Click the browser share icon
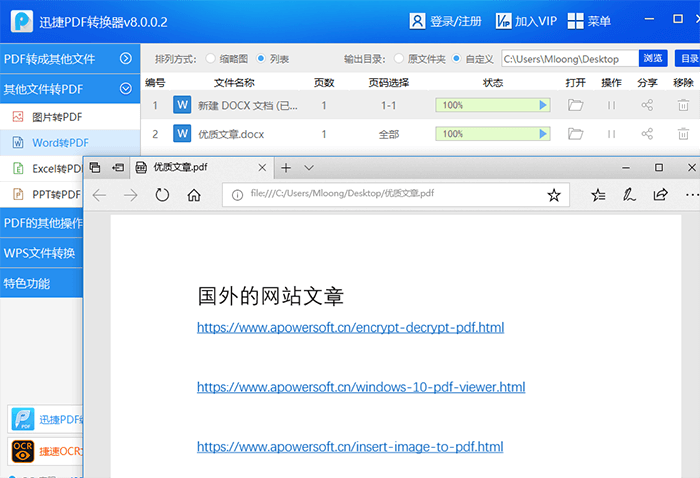The image size is (700, 478). 660,195
